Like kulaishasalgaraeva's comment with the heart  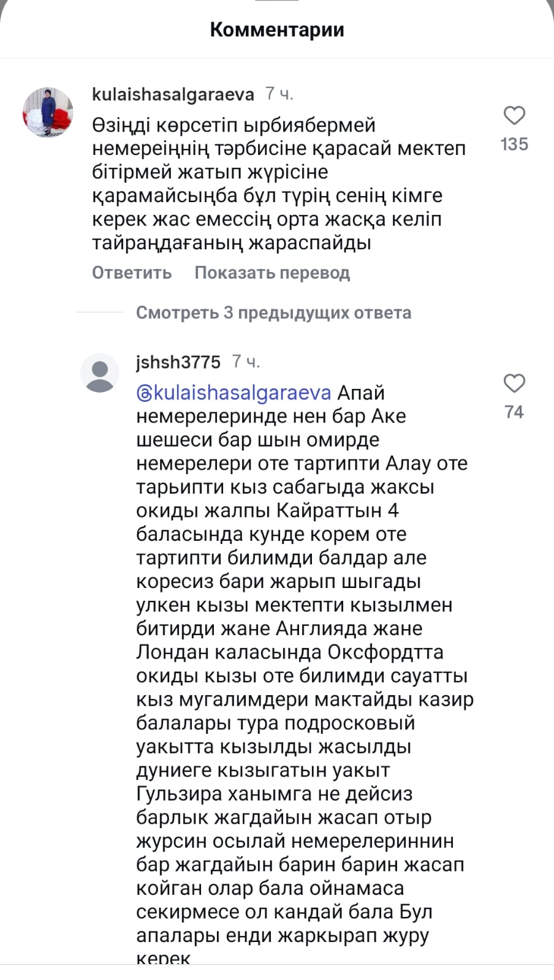(514, 116)
